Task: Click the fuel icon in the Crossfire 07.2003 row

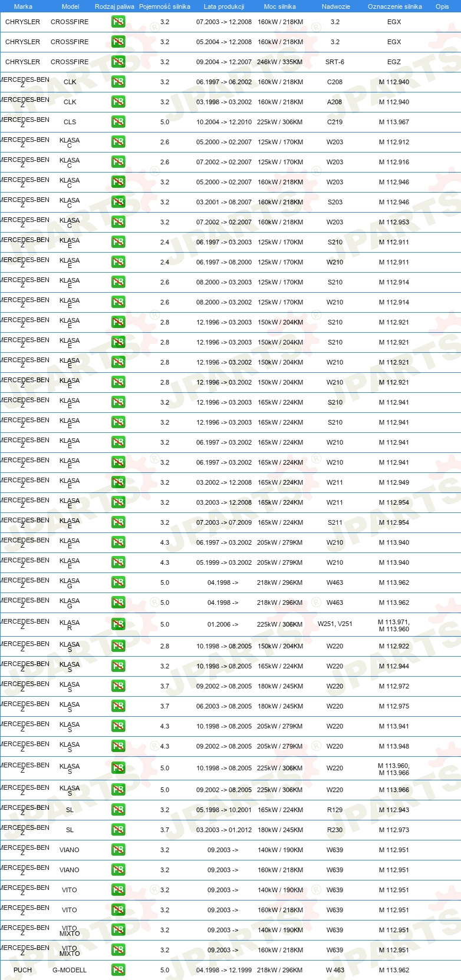Action: [x=118, y=22]
